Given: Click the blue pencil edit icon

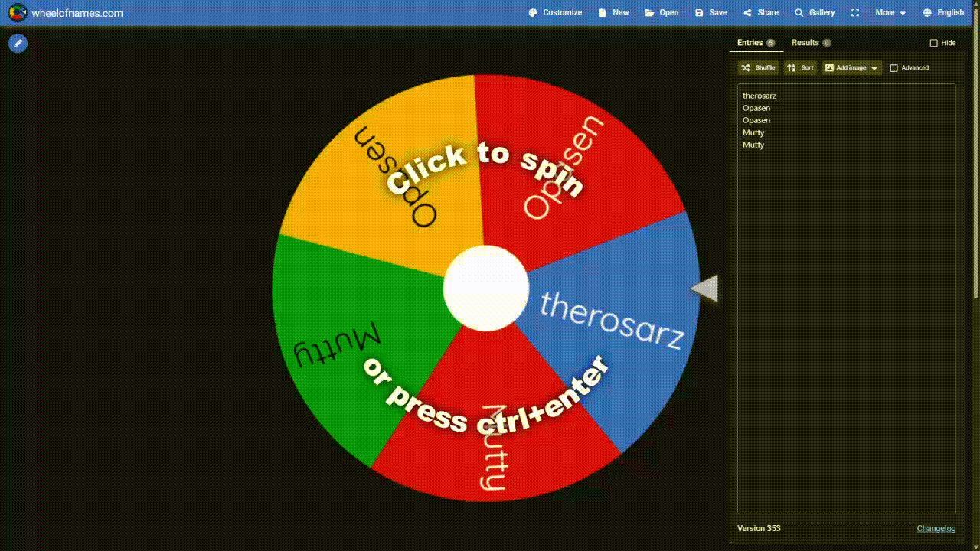Looking at the screenshot, I should pos(18,43).
